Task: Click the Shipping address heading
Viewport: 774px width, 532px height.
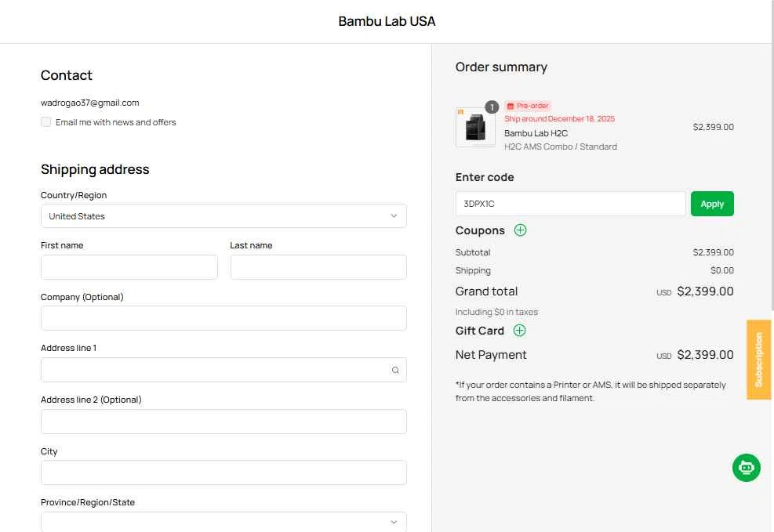Action: click(x=95, y=169)
